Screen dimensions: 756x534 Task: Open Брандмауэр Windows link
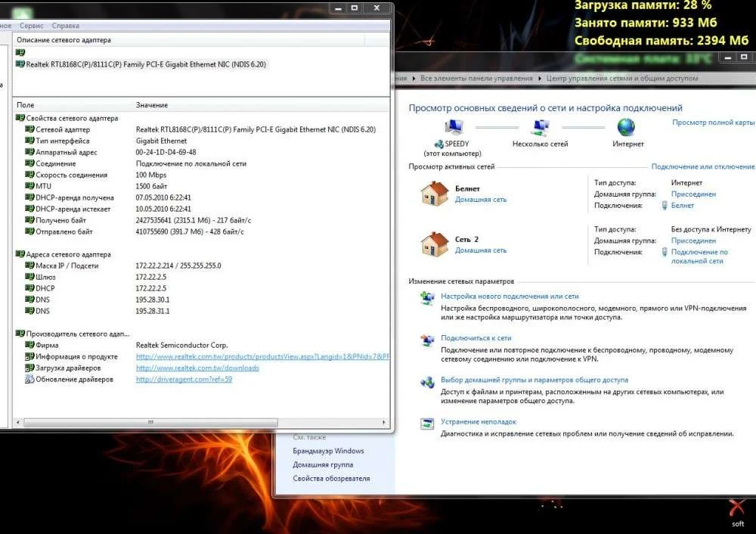pos(328,451)
